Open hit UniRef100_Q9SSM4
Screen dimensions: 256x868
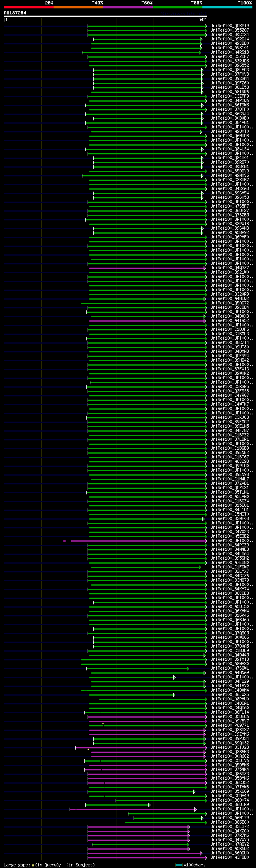[230, 78]
